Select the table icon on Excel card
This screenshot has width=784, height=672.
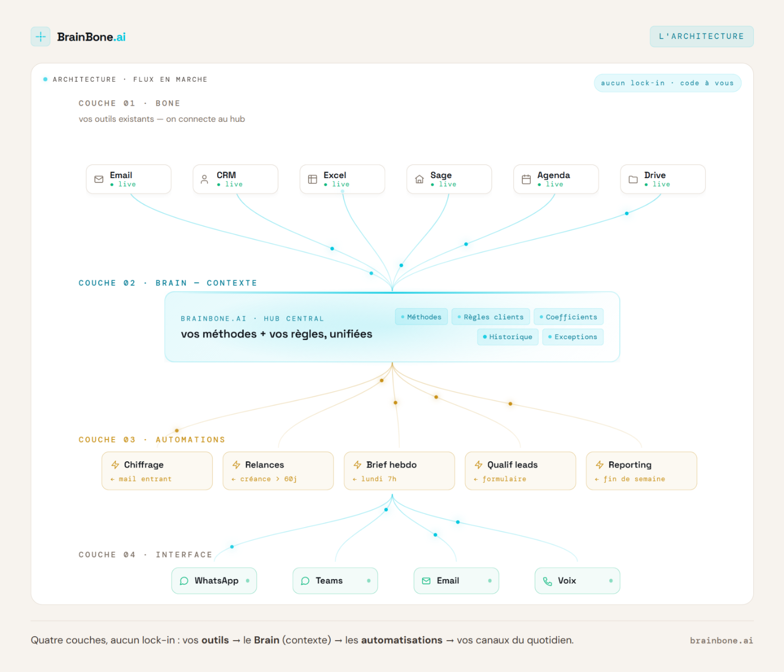(x=312, y=179)
